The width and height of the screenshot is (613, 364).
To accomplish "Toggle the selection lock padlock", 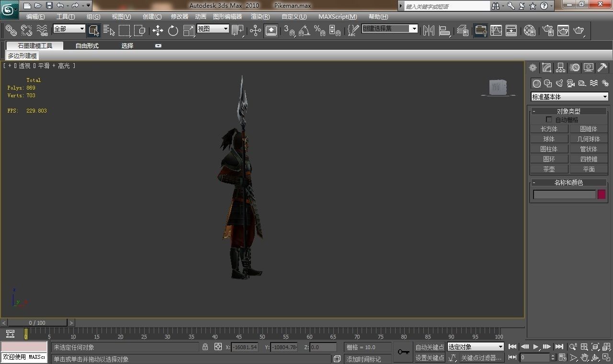I will tap(205, 347).
